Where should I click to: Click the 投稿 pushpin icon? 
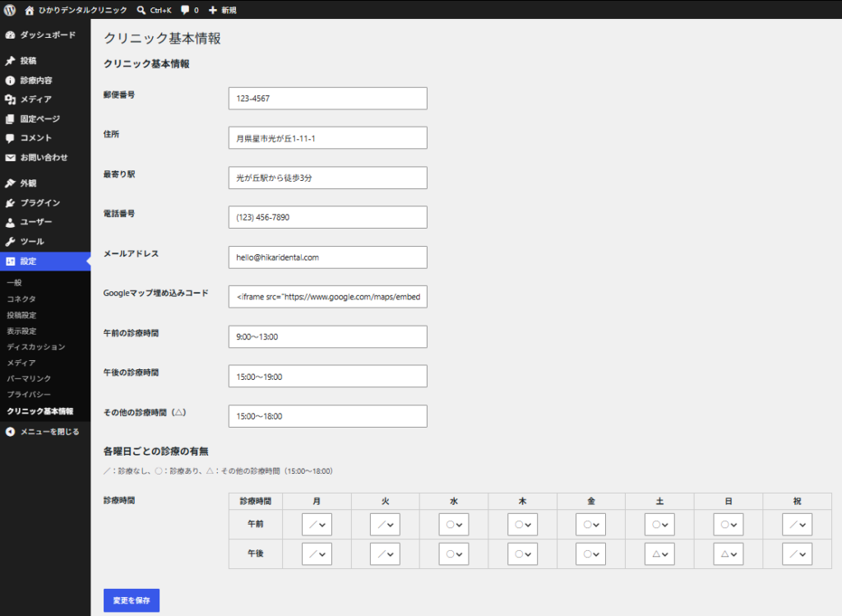coord(10,61)
